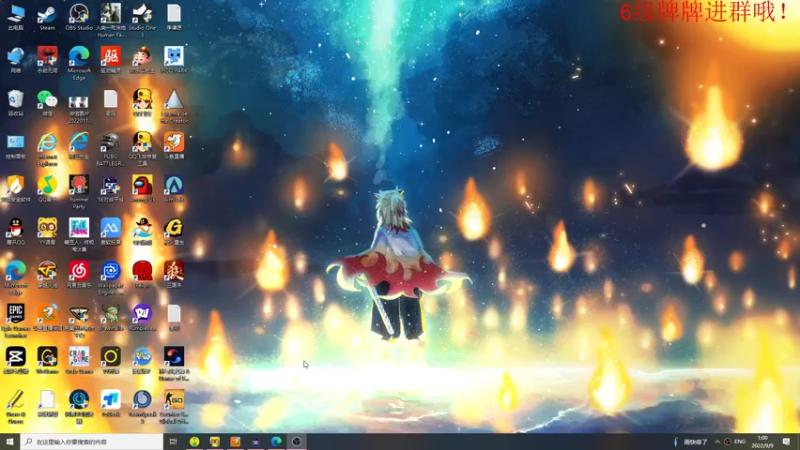800x450 pixels.
Task: Open the 5E对战平台 shortcut
Action: pyautogui.click(x=110, y=189)
